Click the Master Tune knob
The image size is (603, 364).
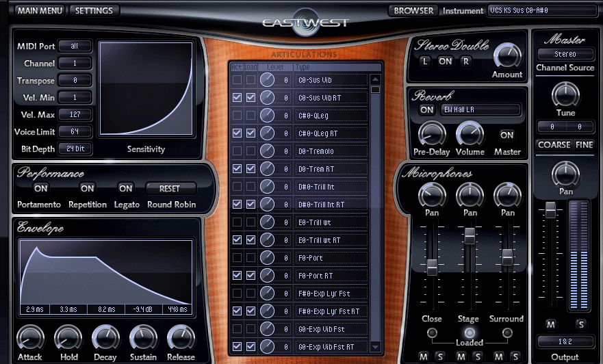[x=565, y=94]
